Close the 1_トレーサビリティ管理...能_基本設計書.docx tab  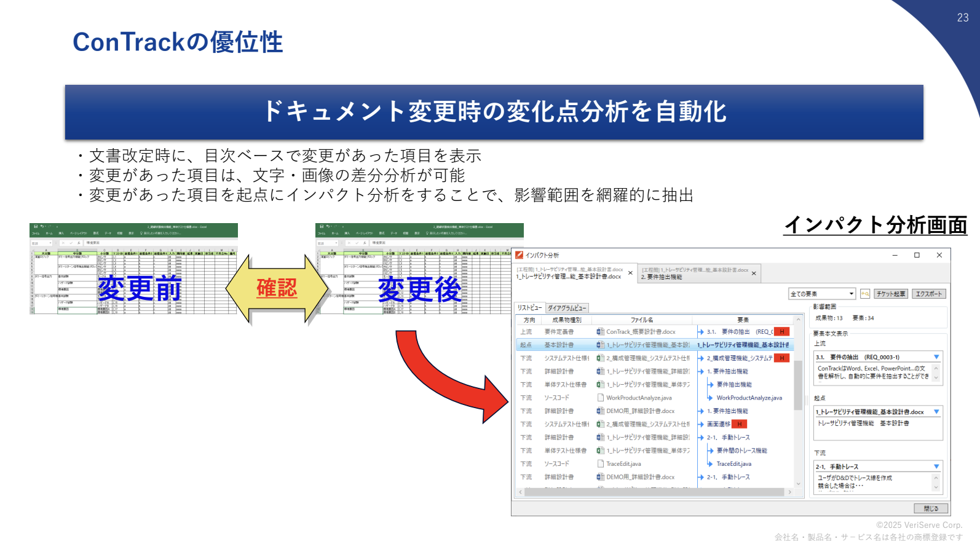point(630,273)
